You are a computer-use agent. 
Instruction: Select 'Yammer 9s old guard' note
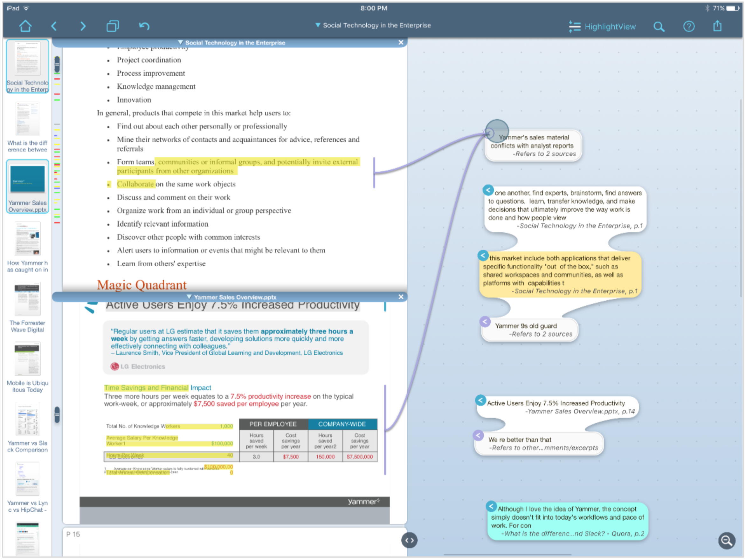530,331
